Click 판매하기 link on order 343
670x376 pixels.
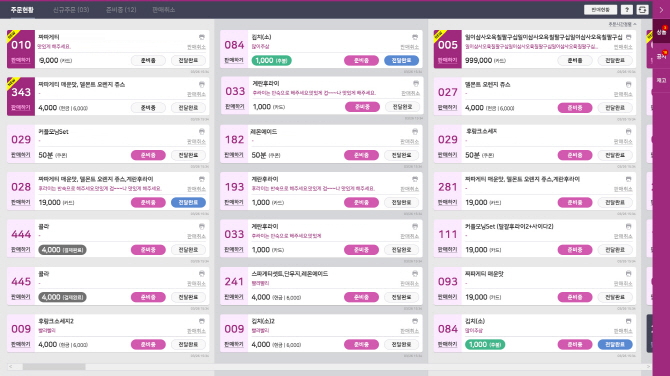(21, 107)
